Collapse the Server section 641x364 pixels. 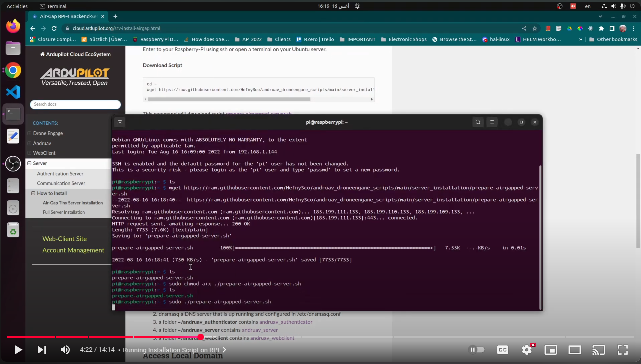[29, 163]
